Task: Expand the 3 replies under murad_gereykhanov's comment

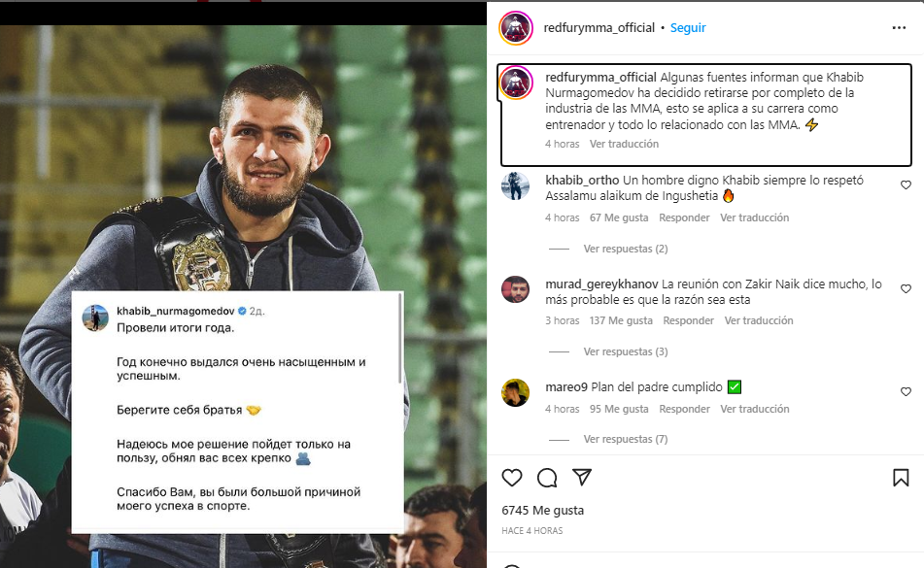Action: pyautogui.click(x=625, y=352)
